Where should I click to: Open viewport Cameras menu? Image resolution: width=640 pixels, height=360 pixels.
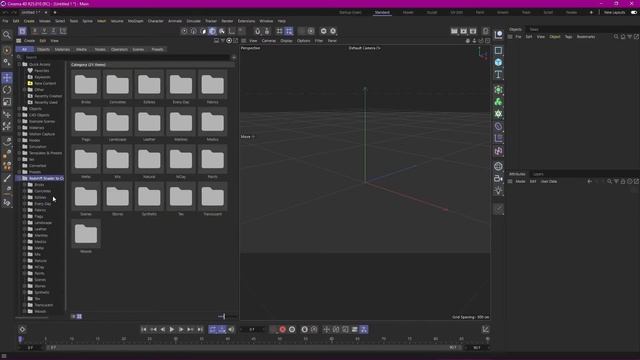(269, 41)
